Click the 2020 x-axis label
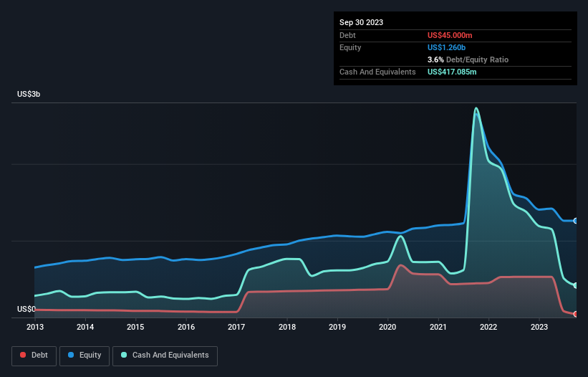The image size is (588, 377). pos(387,327)
